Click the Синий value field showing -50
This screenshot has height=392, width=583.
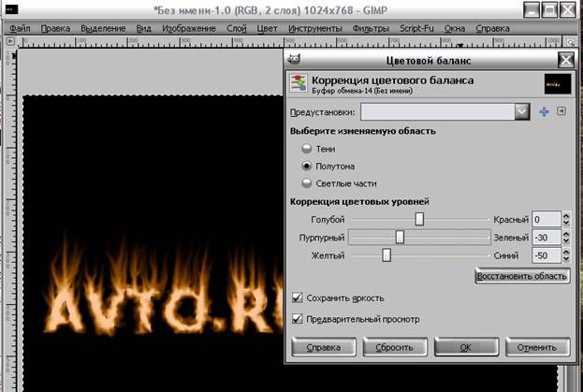(x=547, y=255)
